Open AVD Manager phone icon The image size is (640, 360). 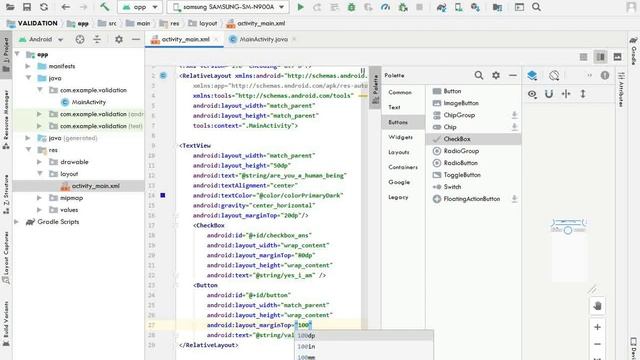pyautogui.click(x=458, y=7)
